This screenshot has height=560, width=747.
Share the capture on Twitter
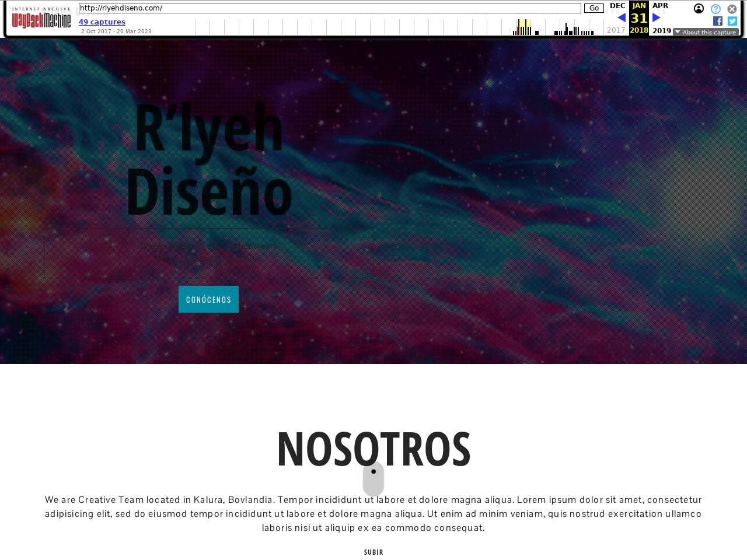click(x=732, y=21)
